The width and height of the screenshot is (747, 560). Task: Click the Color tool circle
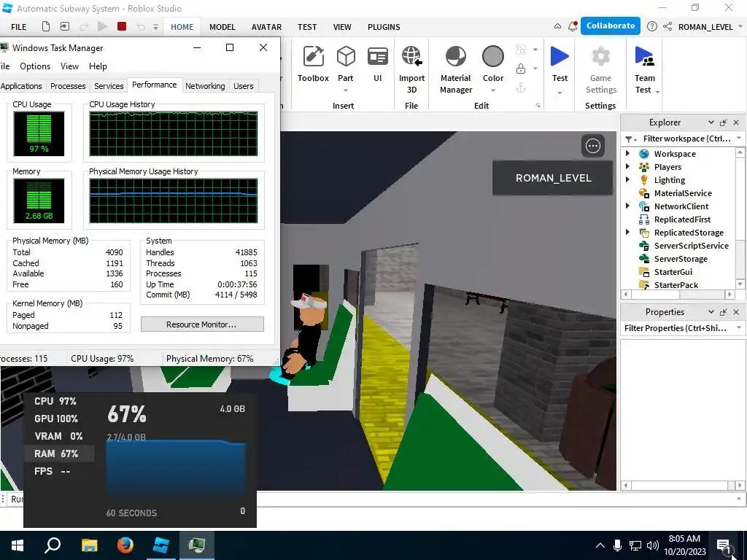(493, 57)
